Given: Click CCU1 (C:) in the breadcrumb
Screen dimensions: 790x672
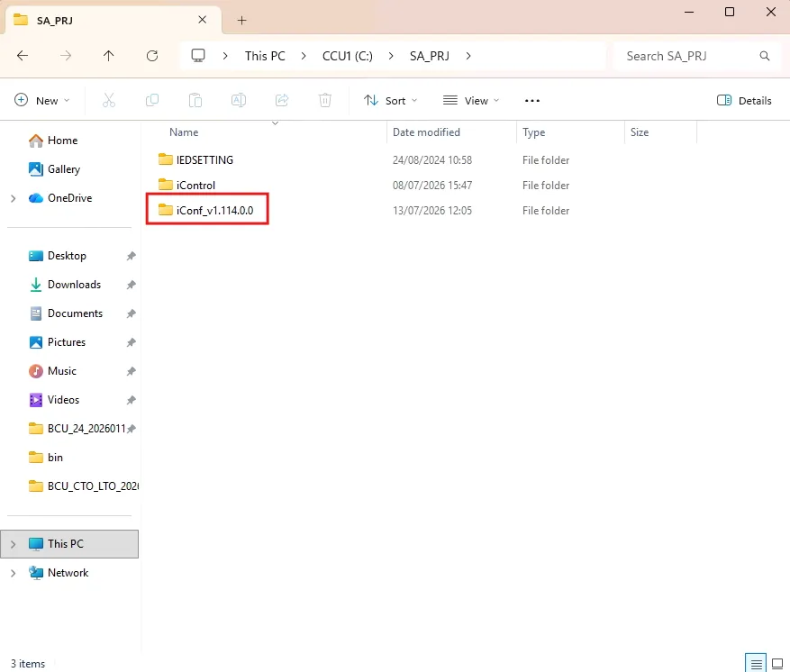Looking at the screenshot, I should coord(348,56).
